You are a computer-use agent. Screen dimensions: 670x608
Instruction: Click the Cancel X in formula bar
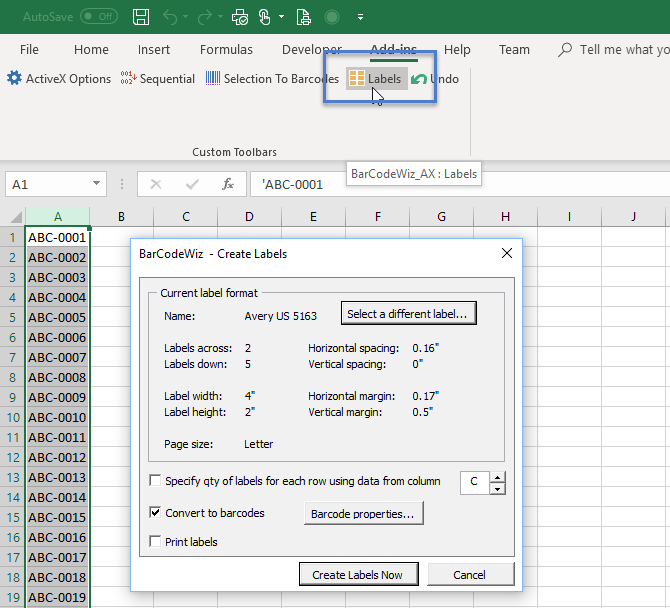[x=156, y=184]
